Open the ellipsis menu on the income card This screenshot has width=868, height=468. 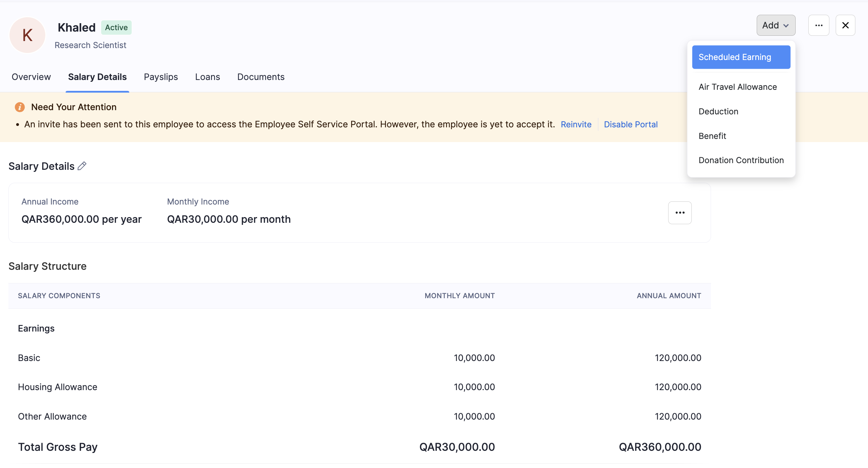coord(679,213)
